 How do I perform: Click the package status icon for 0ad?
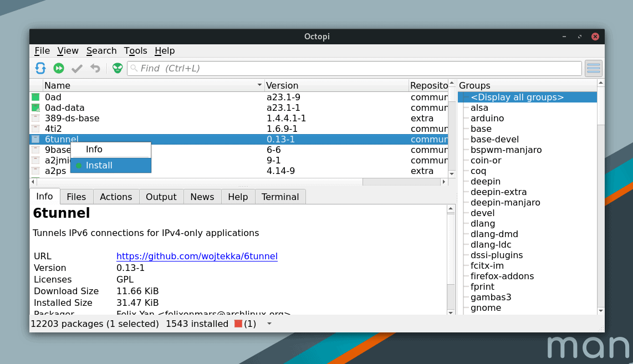pyautogui.click(x=36, y=98)
